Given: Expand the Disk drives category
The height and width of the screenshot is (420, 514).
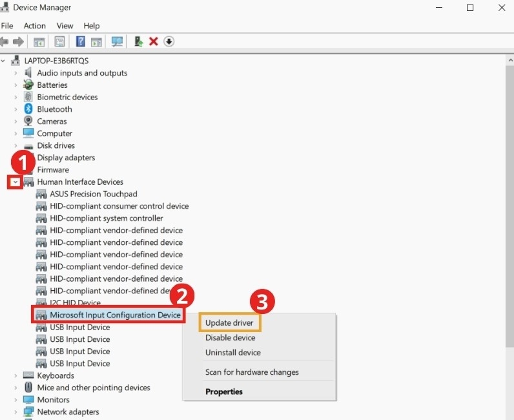Looking at the screenshot, I should coord(15,145).
